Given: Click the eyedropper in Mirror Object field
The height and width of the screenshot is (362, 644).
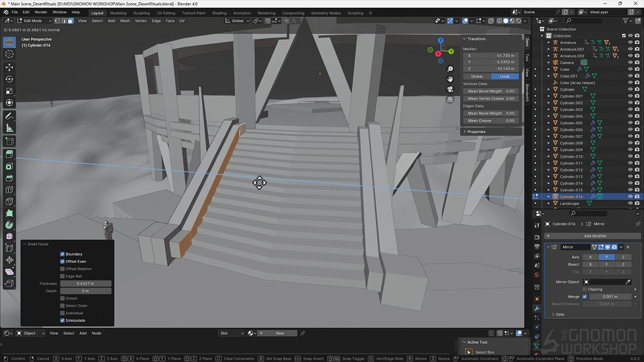Looking at the screenshot, I should coord(628,282).
